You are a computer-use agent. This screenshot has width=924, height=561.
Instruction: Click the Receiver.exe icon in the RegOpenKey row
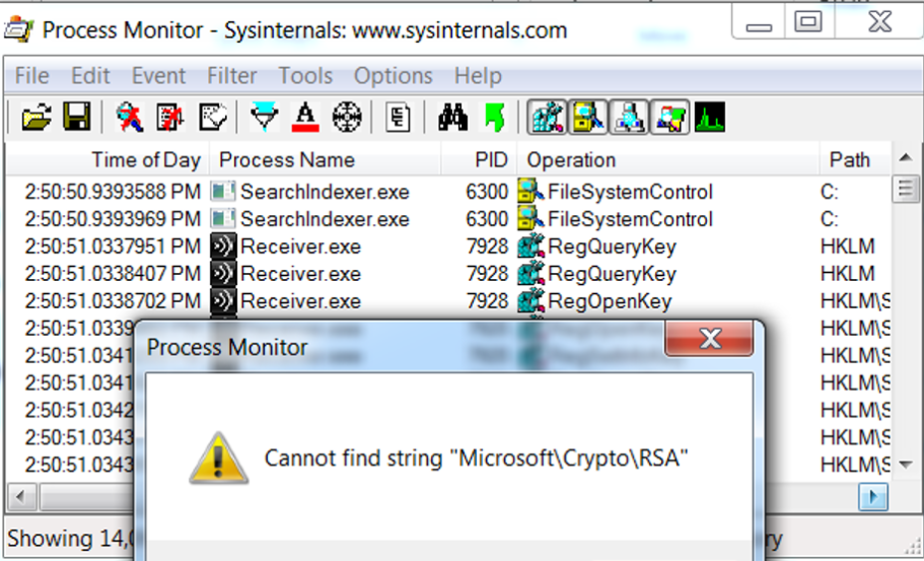coord(223,301)
